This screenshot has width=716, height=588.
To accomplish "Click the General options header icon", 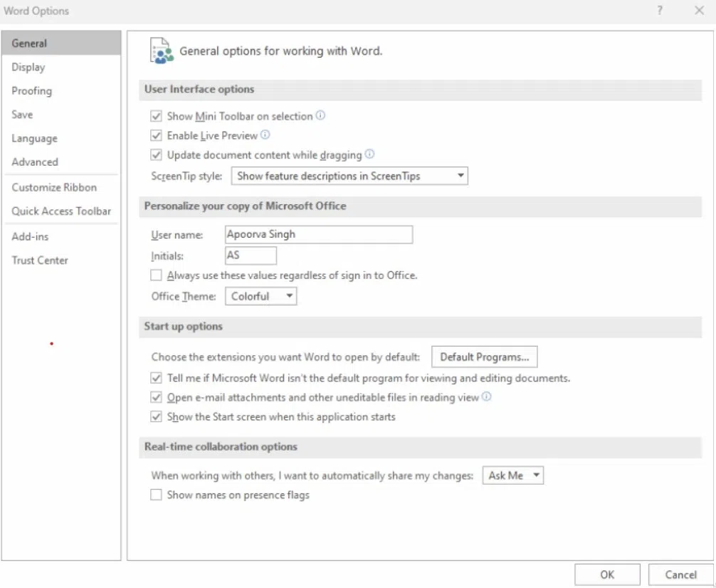I will point(162,51).
